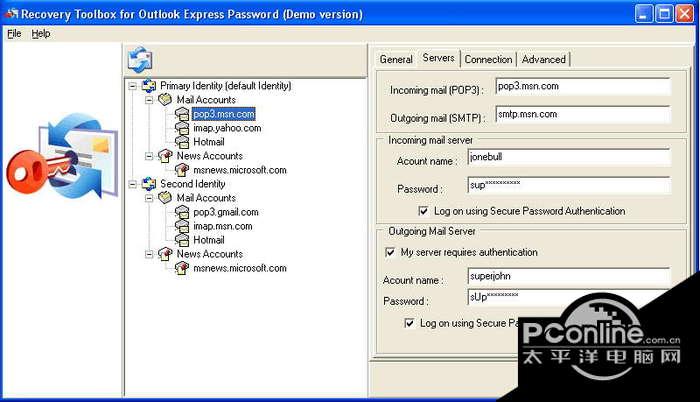The width and height of the screenshot is (700, 402).
Task: Select Primary Identity (default Identity) label
Action: click(225, 86)
